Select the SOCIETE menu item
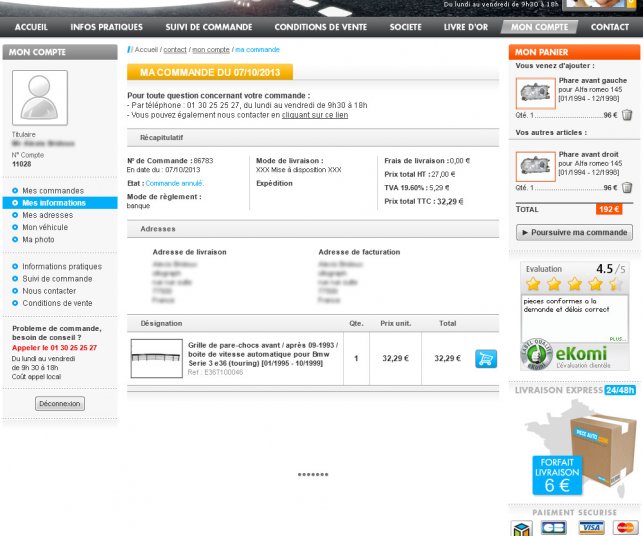The width and height of the screenshot is (643, 536). point(406,27)
